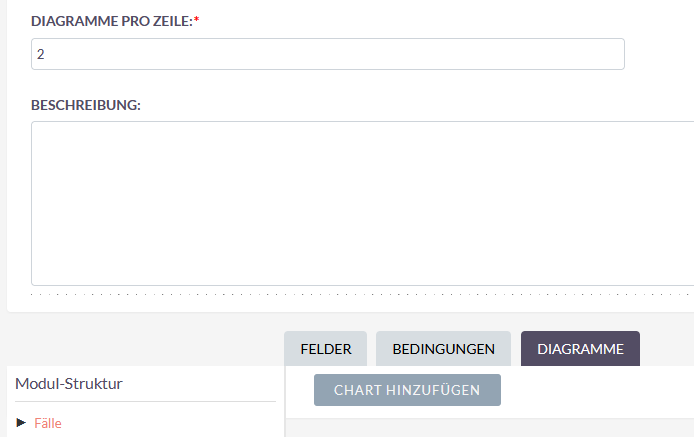Select the Fälle module in tree
694x437 pixels.
click(x=48, y=423)
